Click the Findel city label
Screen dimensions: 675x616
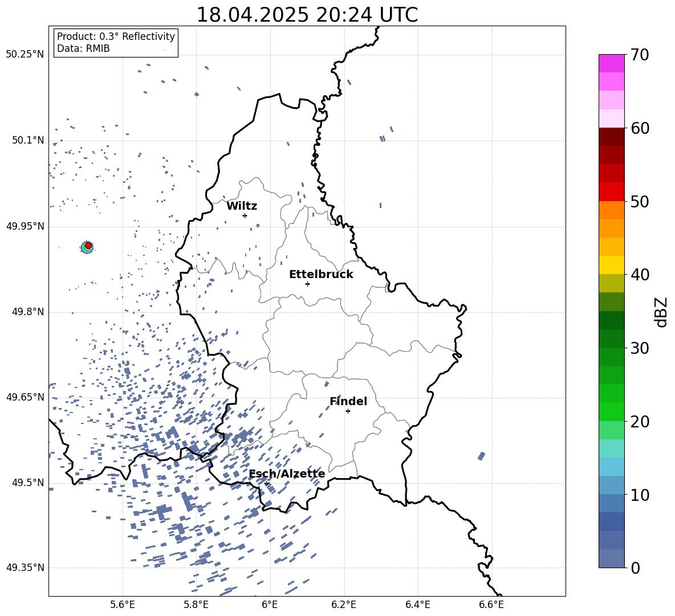coord(348,401)
